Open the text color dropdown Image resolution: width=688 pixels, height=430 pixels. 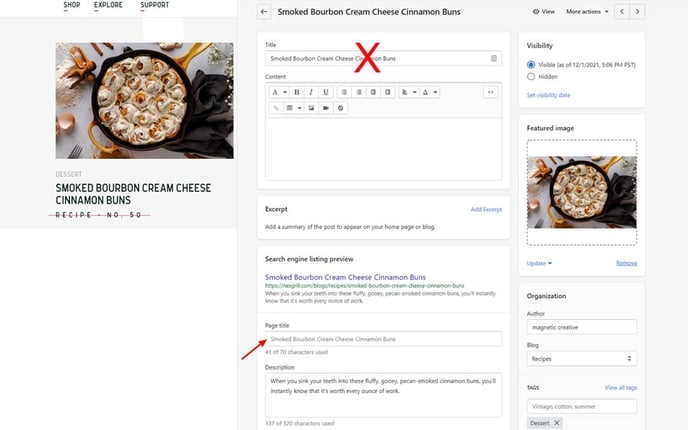[430, 92]
